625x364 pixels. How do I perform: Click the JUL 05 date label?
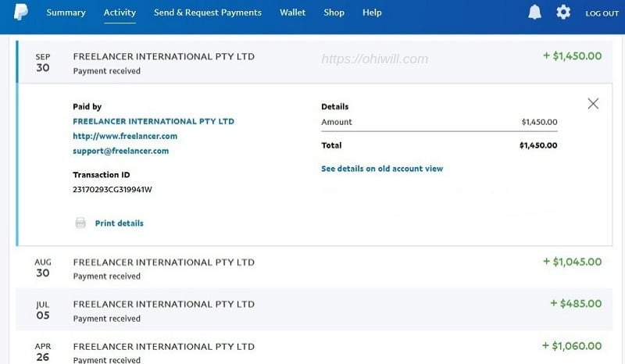(x=43, y=310)
